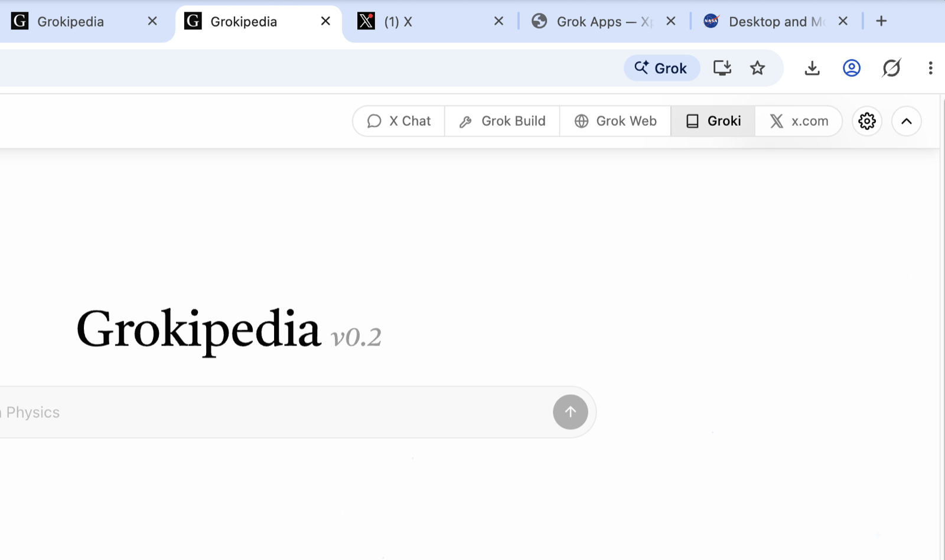The height and width of the screenshot is (560, 945).
Task: Collapse the toolbar with the chevron-up button
Action: 907,121
